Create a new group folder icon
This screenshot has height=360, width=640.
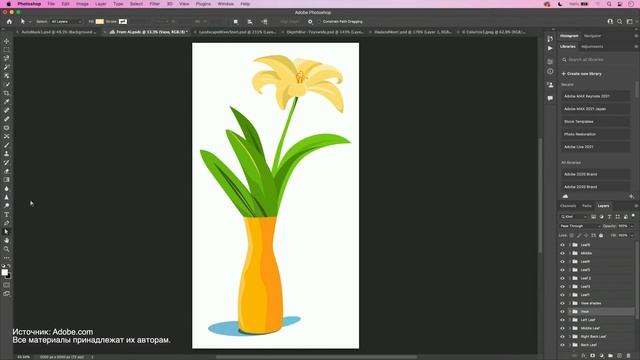coord(610,356)
